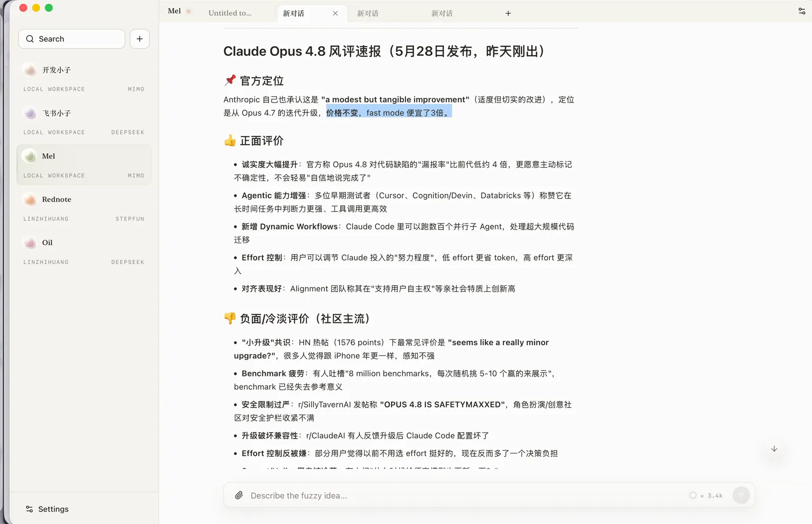This screenshot has height=524, width=812.
Task: Click the ≈ 3.4k token count
Action: (712, 496)
